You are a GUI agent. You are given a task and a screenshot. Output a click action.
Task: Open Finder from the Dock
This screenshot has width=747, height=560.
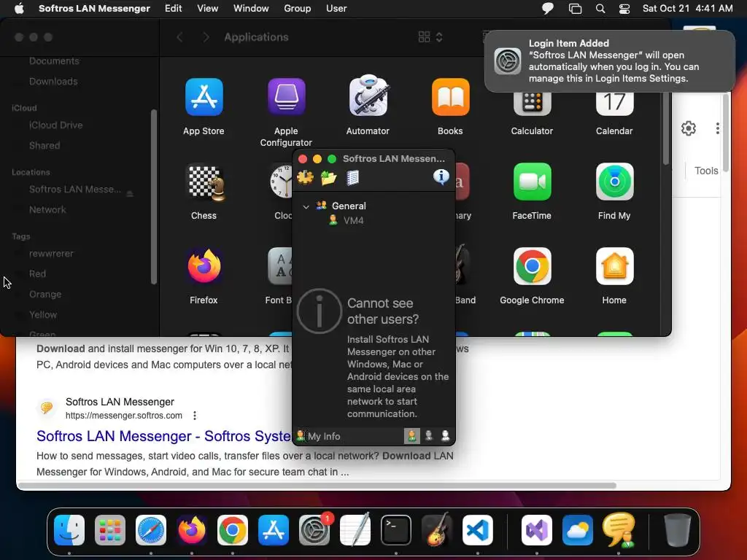[x=69, y=530]
